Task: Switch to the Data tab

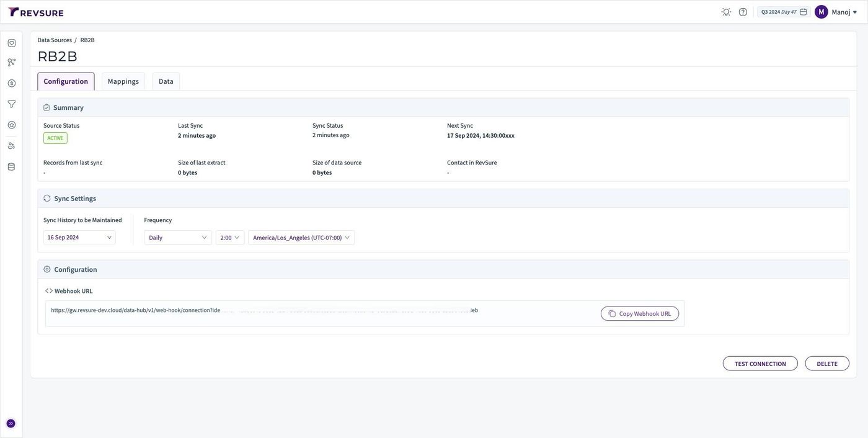Action: click(x=166, y=81)
